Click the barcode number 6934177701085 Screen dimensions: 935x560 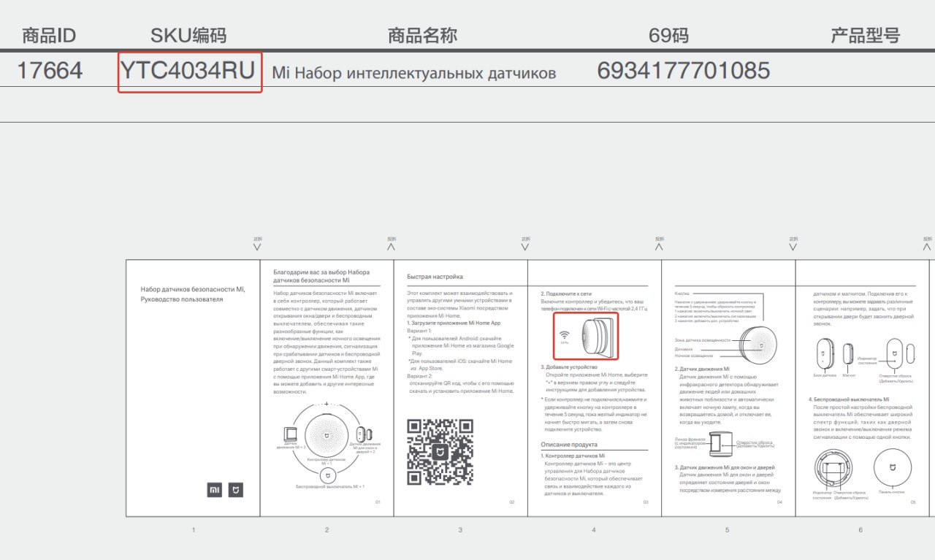coord(684,70)
